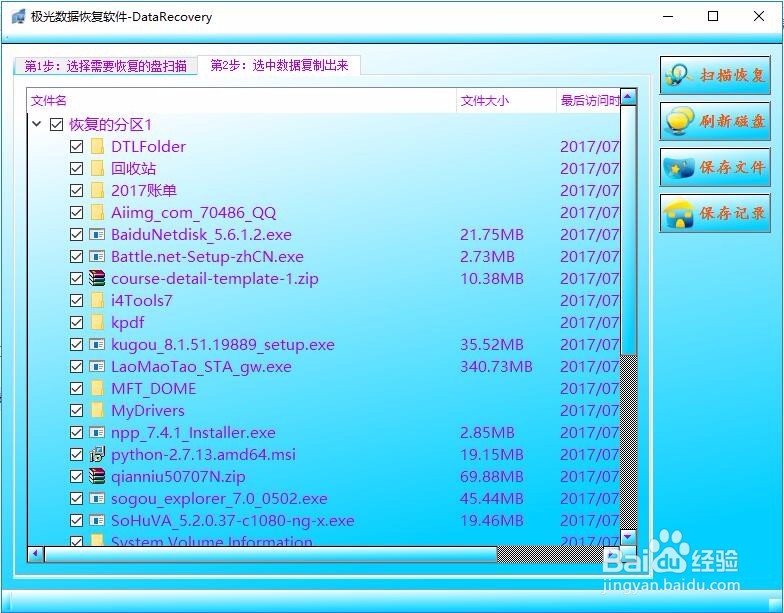Image resolution: width=784 pixels, height=613 pixels.
Task: Click the 保存文件 button
Action: (715, 167)
